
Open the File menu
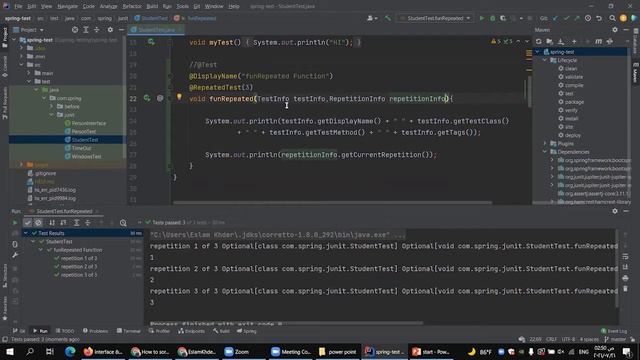[18, 6]
